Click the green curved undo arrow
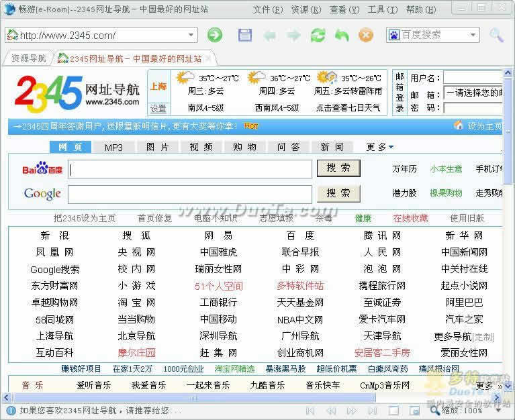The image size is (515, 420). tap(342, 35)
